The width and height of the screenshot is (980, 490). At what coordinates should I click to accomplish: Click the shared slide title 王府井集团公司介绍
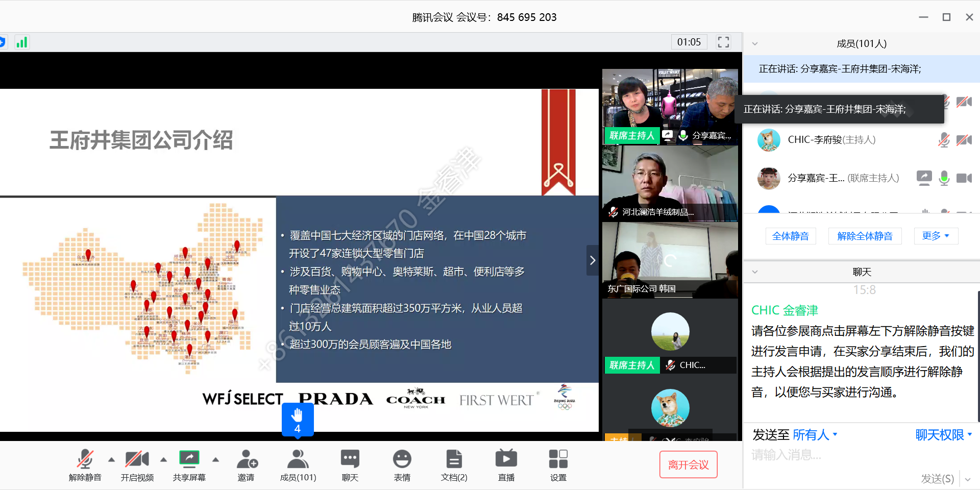click(x=141, y=140)
